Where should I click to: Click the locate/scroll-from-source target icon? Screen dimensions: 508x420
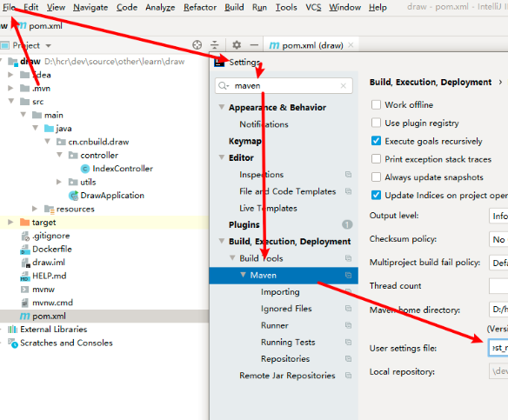coord(197,44)
